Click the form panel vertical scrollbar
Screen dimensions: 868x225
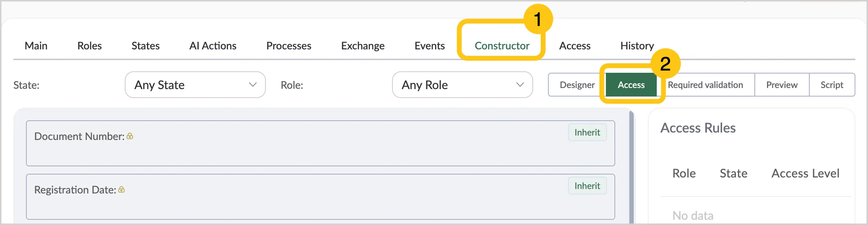[x=632, y=167]
